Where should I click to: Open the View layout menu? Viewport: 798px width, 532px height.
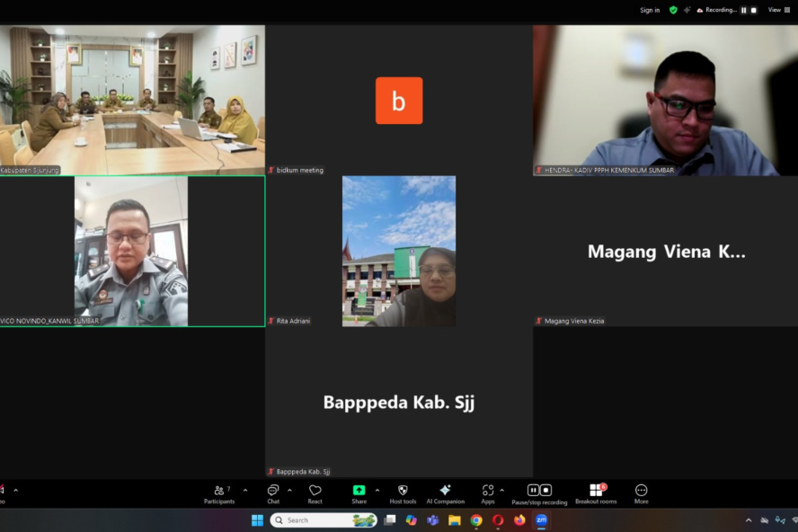point(776,10)
